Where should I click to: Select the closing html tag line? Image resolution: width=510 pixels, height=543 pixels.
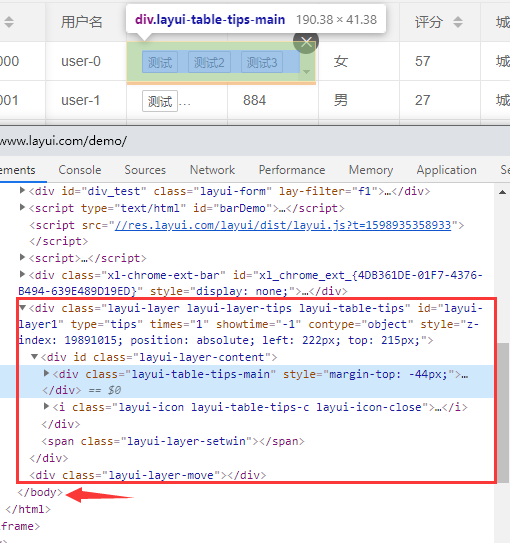point(28,509)
